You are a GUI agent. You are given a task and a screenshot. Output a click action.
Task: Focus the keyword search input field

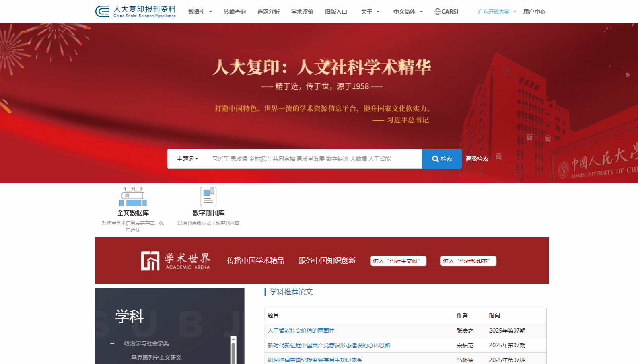point(313,159)
